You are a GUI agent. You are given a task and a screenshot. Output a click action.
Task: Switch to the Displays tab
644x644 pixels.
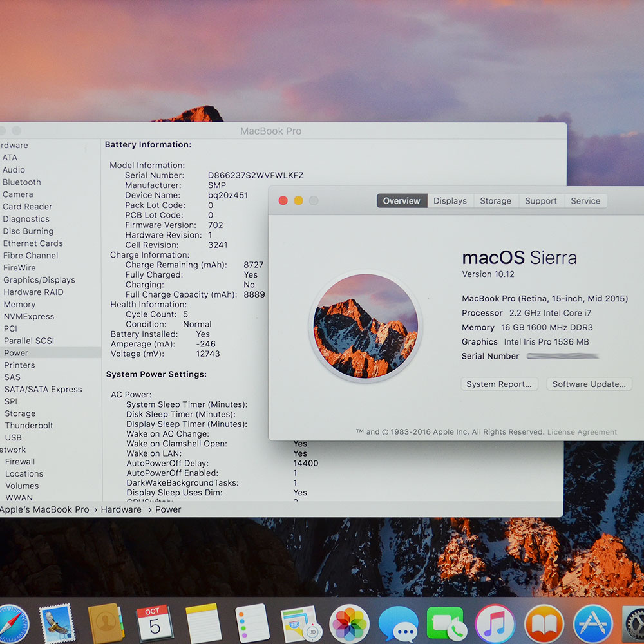450,201
